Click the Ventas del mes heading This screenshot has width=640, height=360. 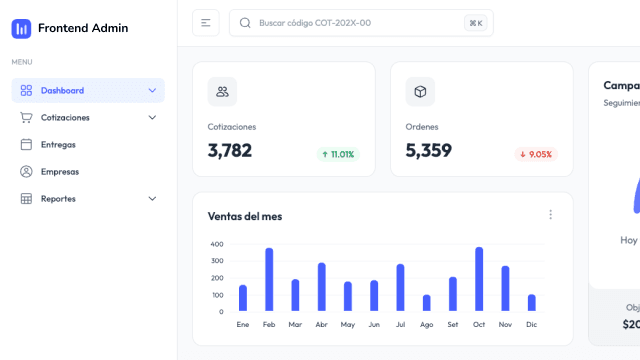[245, 216]
